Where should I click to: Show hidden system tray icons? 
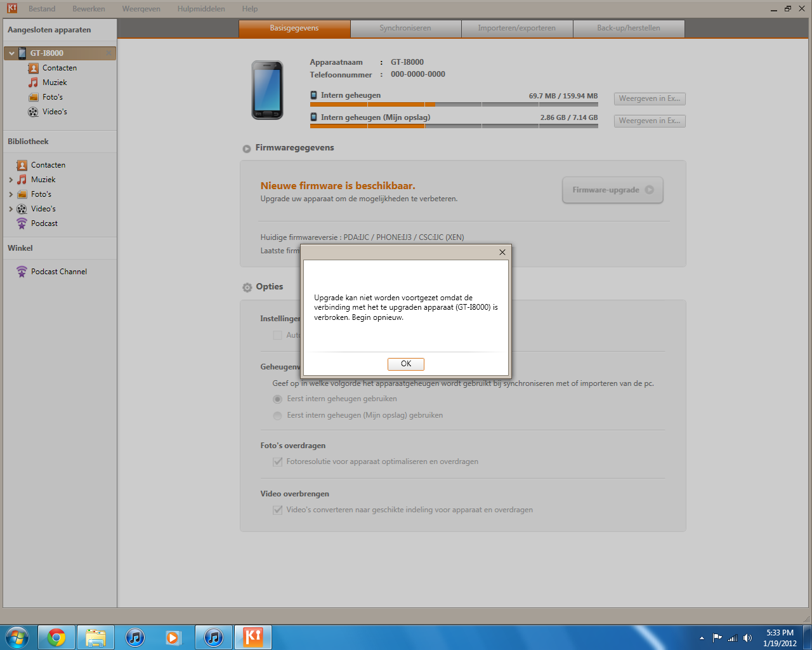pyautogui.click(x=702, y=638)
